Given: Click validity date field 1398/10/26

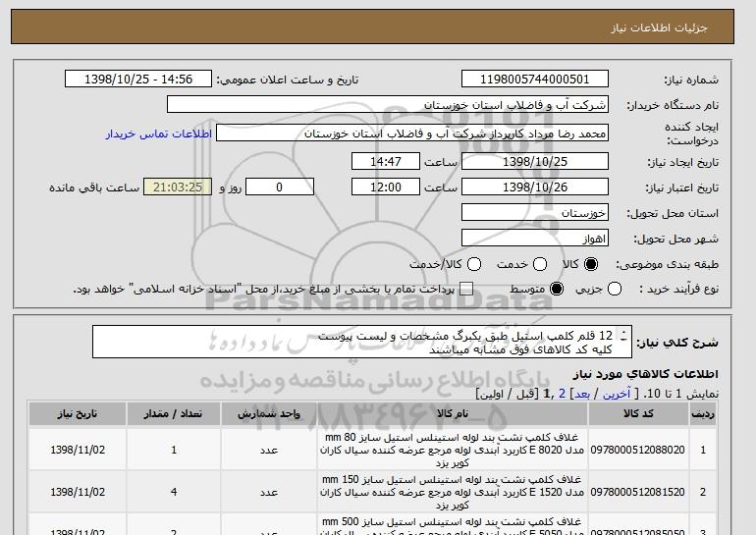Looking at the screenshot, I should coord(535,187).
